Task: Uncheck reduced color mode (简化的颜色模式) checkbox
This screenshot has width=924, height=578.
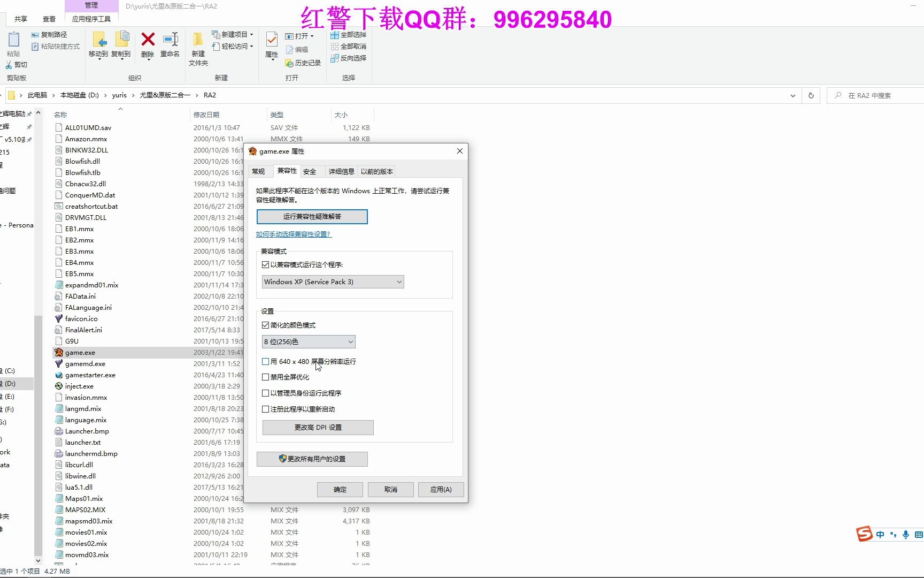Action: [266, 325]
